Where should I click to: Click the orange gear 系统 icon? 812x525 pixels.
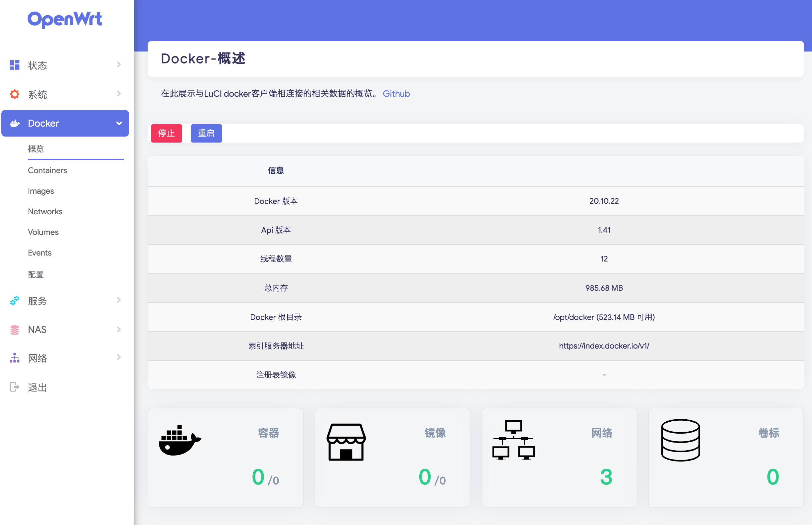click(14, 94)
